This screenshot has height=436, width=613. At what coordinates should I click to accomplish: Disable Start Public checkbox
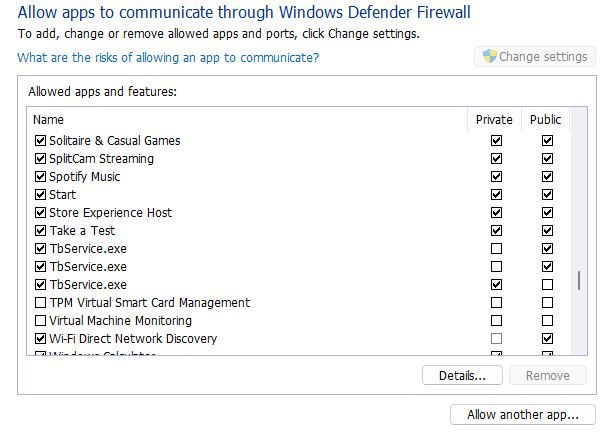tap(547, 195)
